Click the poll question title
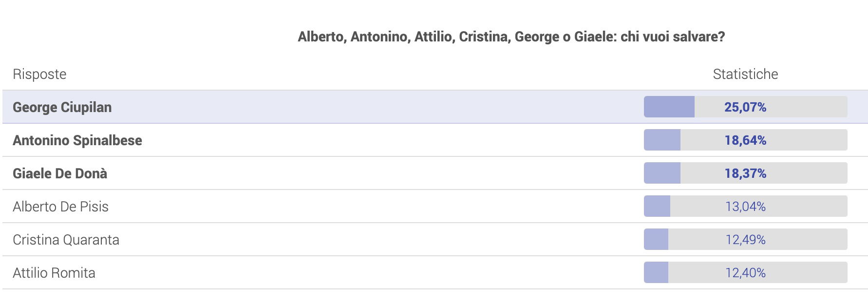This screenshot has width=868, height=304. (511, 37)
